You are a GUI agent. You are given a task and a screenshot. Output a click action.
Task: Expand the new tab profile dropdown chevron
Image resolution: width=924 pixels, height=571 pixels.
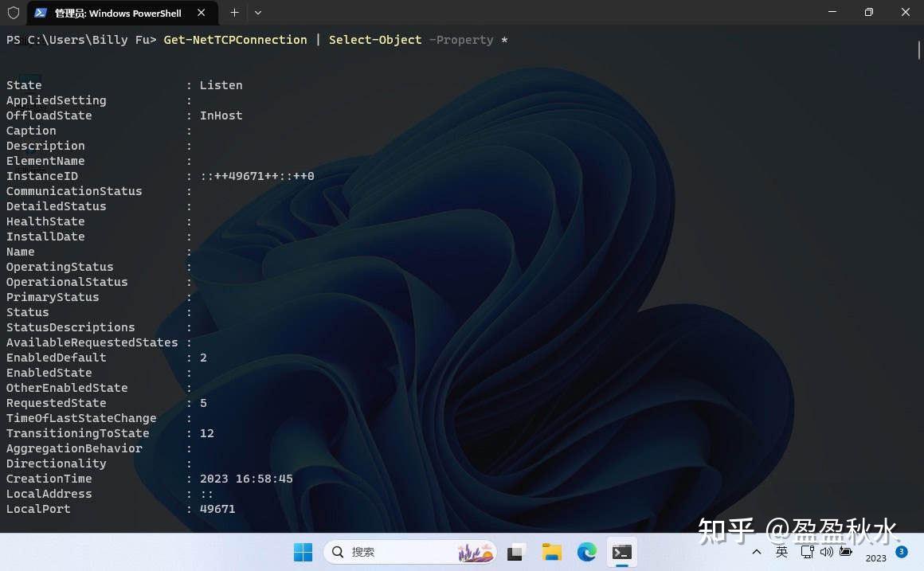(x=257, y=13)
